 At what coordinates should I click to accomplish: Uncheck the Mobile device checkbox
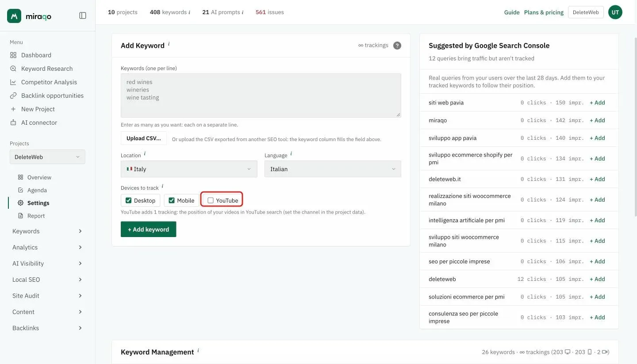(172, 200)
